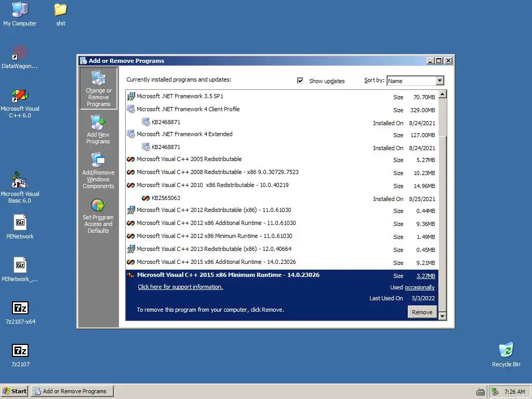Select the Recycle Bin icon
Image resolution: width=532 pixels, height=399 pixels.
tap(506, 350)
